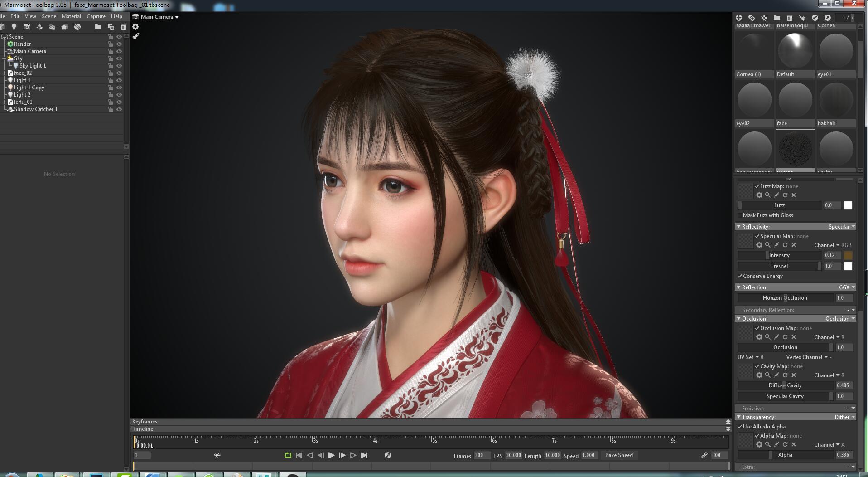Click the up-right arrow material icon

pyautogui.click(x=828, y=18)
